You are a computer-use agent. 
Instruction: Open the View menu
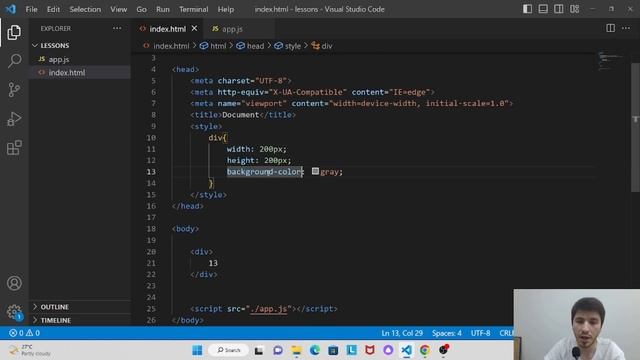[118, 9]
